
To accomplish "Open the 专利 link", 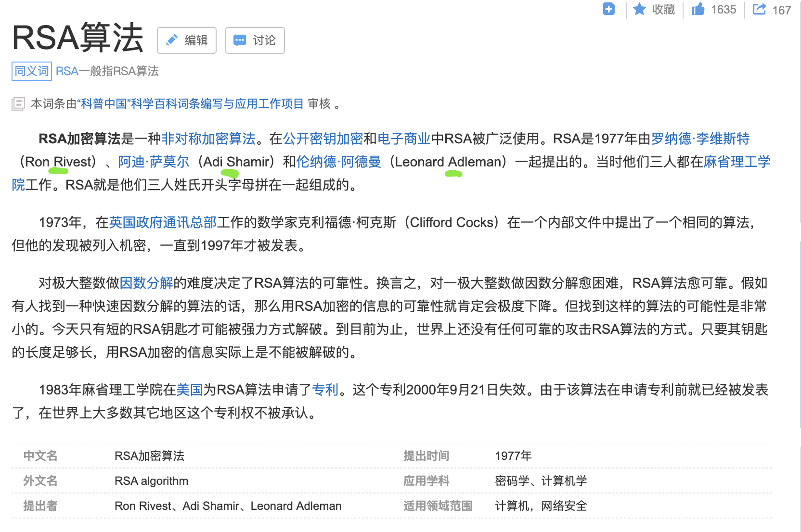I will [x=325, y=390].
